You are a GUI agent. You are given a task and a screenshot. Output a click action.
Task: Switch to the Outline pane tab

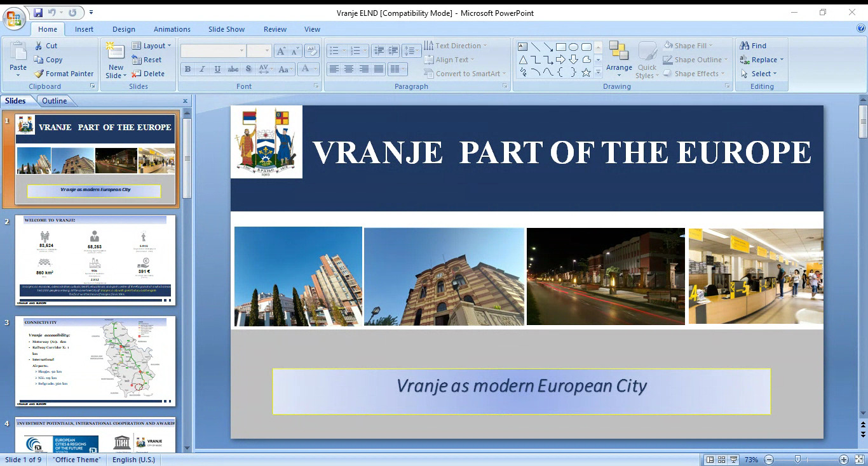click(55, 101)
